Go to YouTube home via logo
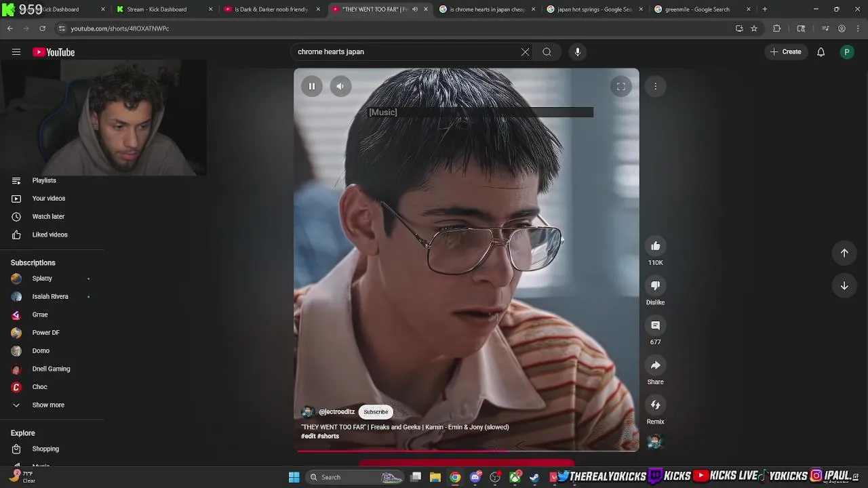 coord(54,52)
